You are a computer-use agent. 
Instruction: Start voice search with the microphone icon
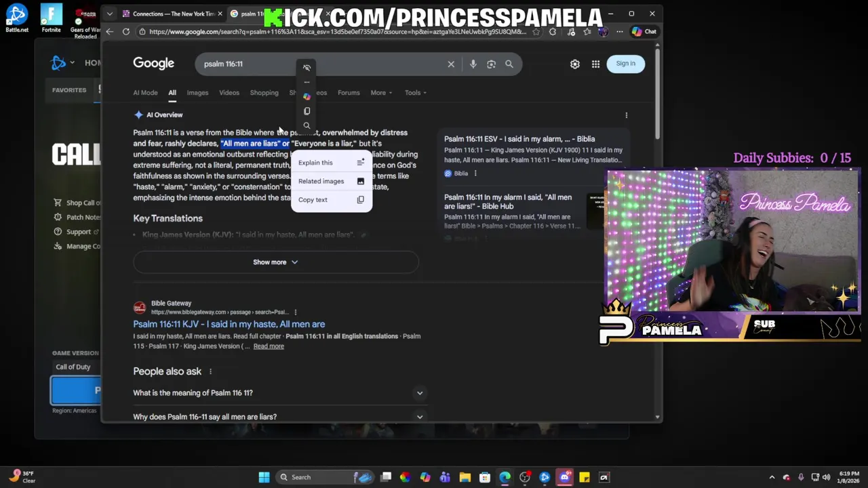(x=473, y=64)
